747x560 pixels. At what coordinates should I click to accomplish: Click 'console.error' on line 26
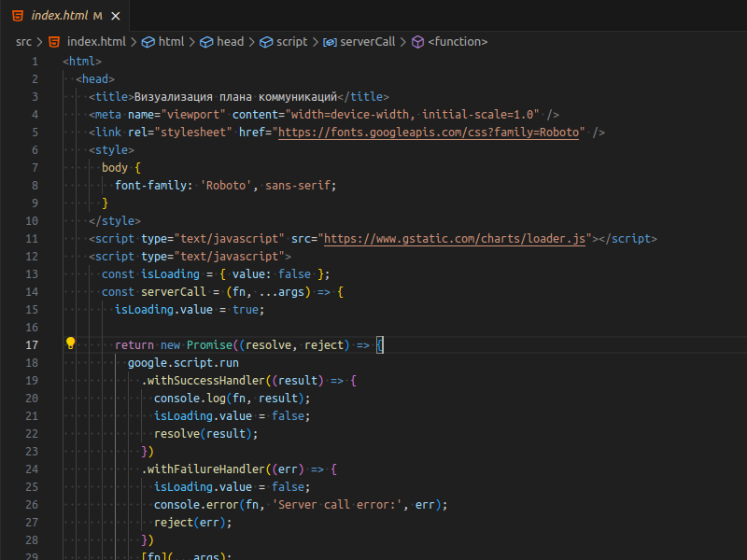pyautogui.click(x=196, y=505)
